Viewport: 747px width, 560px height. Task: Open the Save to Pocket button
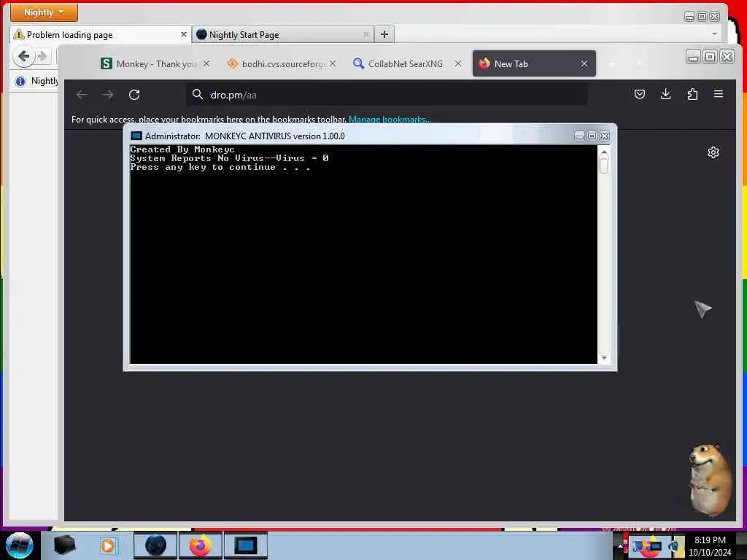(x=640, y=94)
